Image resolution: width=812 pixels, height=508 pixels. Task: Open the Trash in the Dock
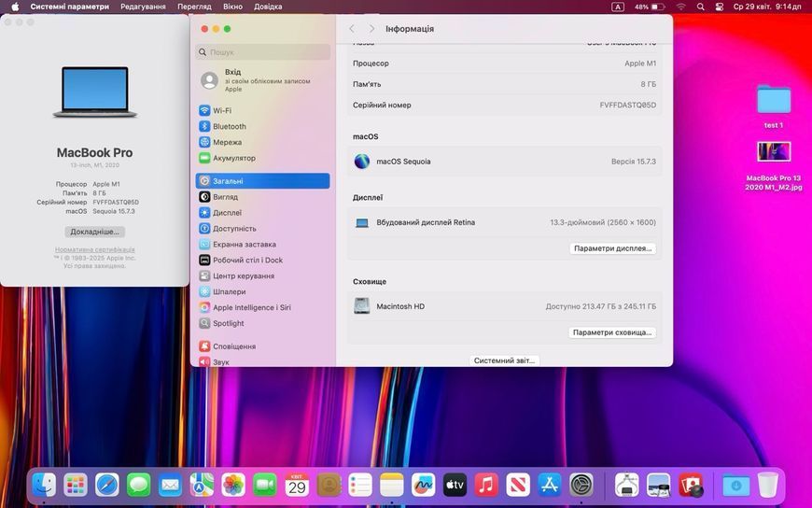click(768, 486)
